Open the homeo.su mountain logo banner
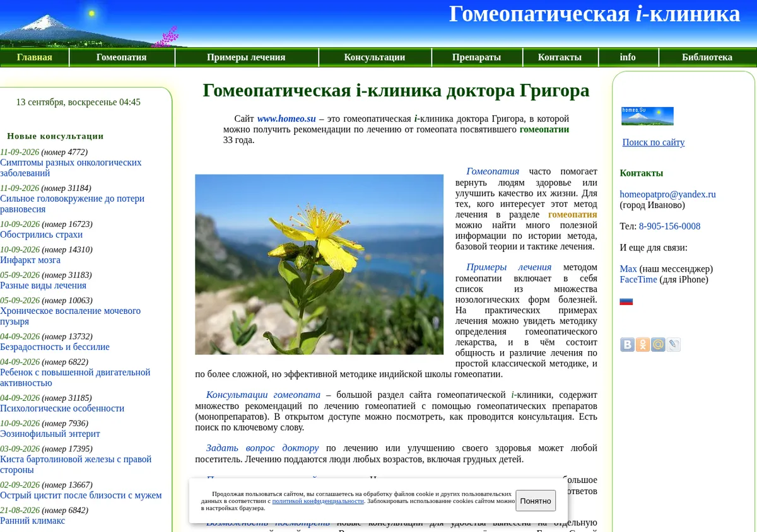This screenshot has height=532, width=757. click(647, 116)
